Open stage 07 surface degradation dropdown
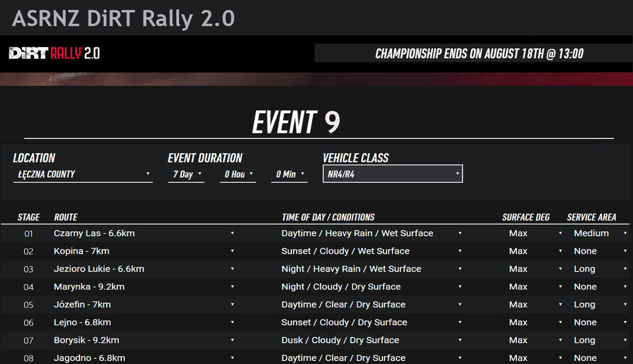633x364 pixels. [536, 340]
